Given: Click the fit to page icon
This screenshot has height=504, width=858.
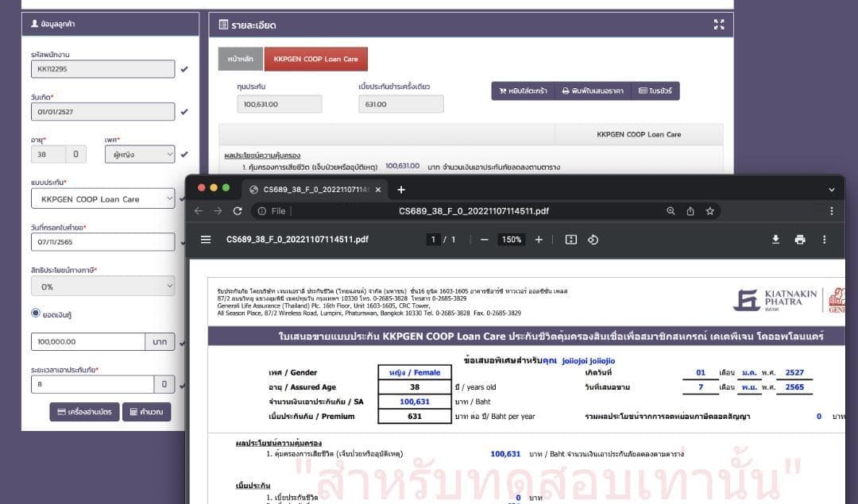Looking at the screenshot, I should pyautogui.click(x=570, y=240).
